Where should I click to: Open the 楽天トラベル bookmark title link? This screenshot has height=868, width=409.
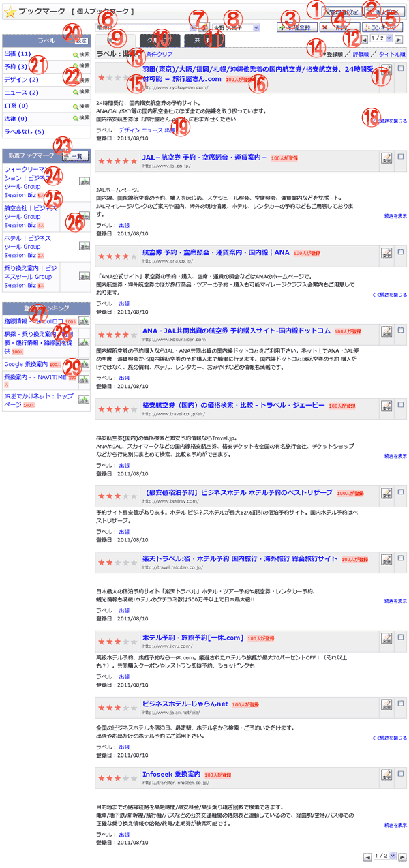239,559
